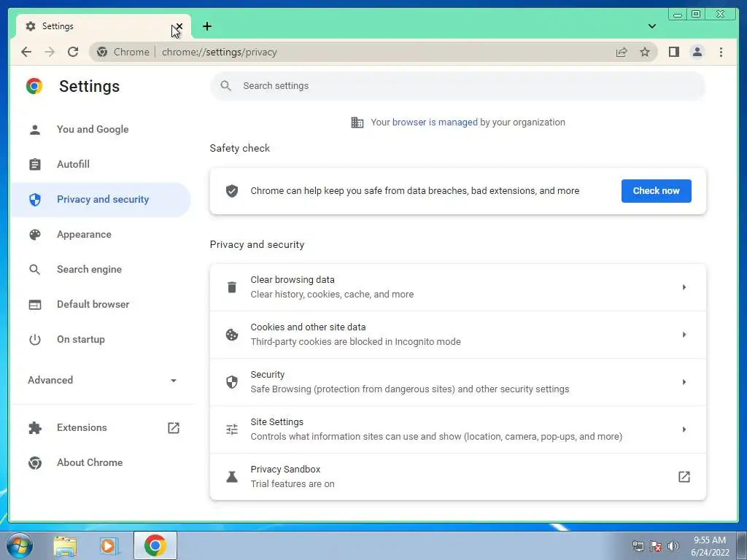This screenshot has height=560, width=747.
Task: Expand the Advanced section
Action: pyautogui.click(x=102, y=380)
